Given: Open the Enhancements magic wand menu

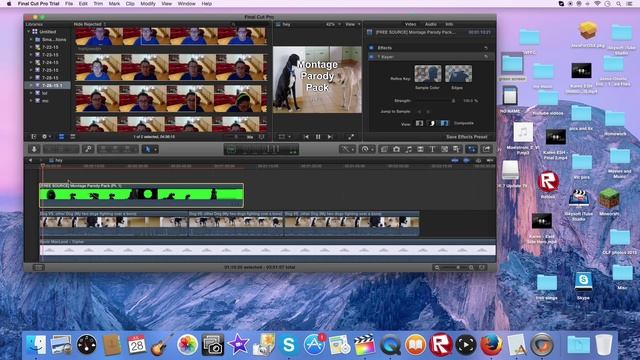Looking at the screenshot, I should click(x=348, y=149).
